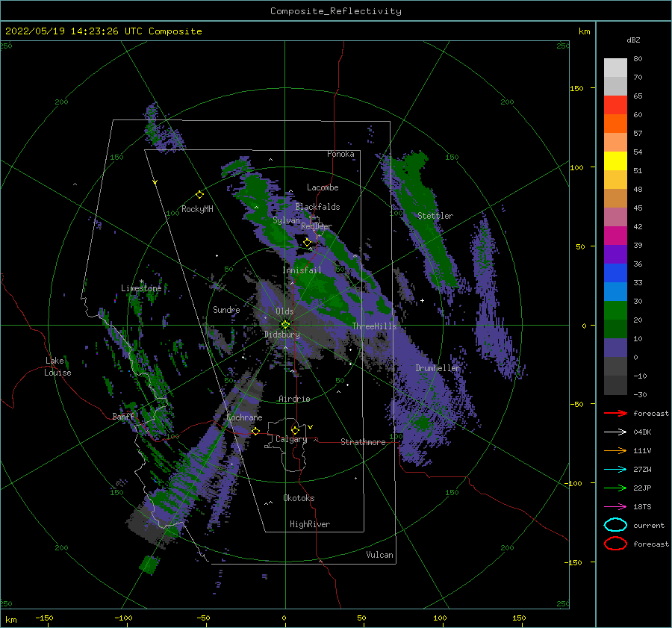Click the Didsbury city label
Screen dimensions: 672x628
click(282, 335)
